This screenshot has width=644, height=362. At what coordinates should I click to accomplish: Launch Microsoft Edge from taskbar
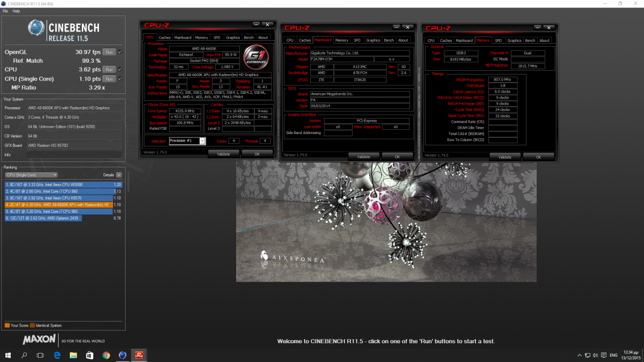[x=57, y=355]
